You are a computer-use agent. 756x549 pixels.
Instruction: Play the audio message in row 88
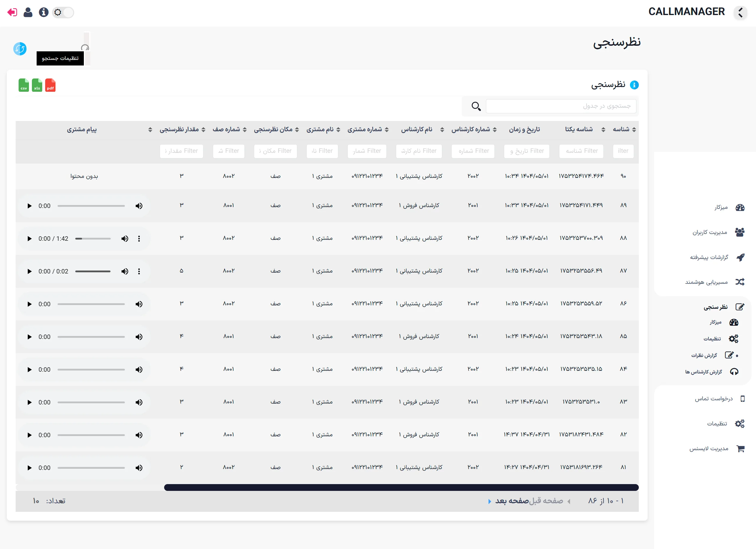point(29,239)
